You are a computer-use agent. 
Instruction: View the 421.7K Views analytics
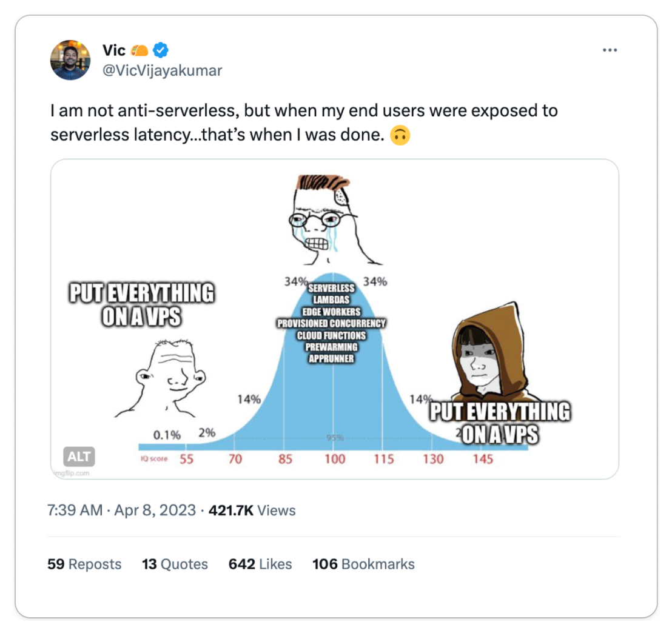point(252,511)
